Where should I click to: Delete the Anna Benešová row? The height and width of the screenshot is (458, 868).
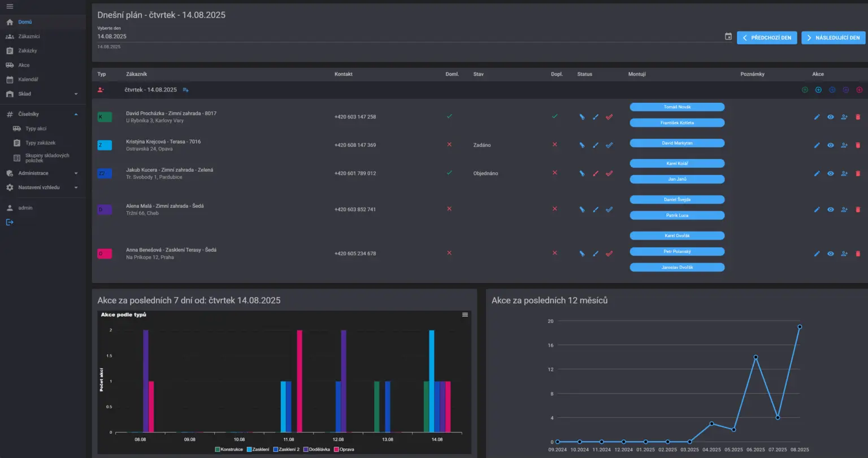point(858,254)
